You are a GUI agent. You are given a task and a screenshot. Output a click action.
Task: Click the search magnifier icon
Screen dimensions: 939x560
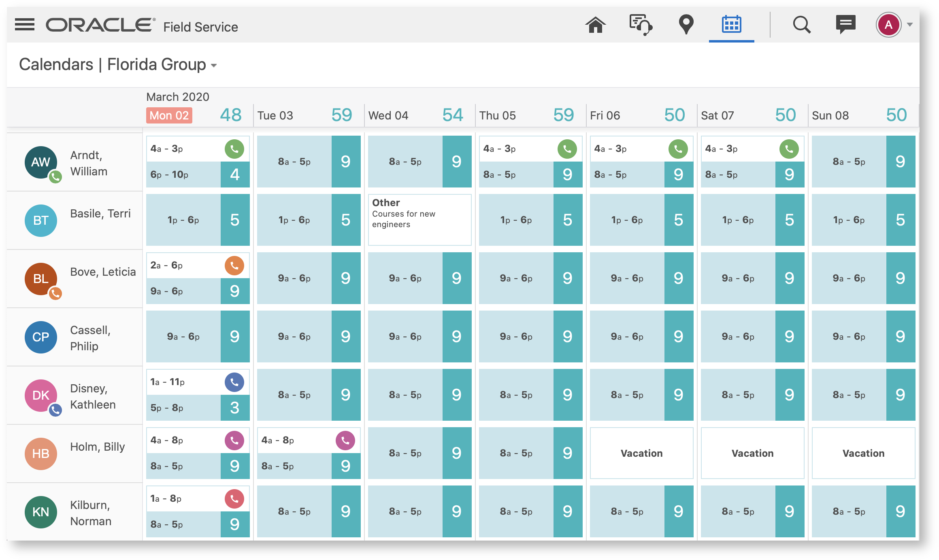tap(801, 25)
